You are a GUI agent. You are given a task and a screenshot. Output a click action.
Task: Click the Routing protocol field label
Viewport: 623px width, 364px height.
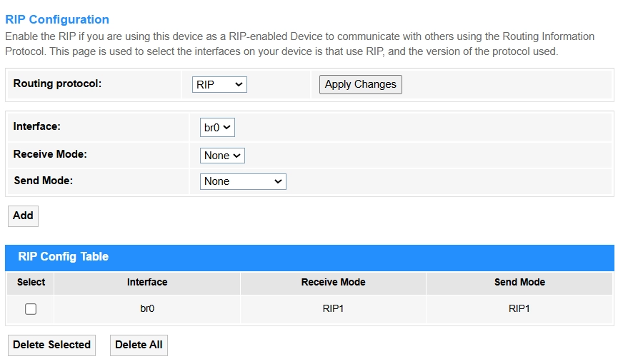57,84
